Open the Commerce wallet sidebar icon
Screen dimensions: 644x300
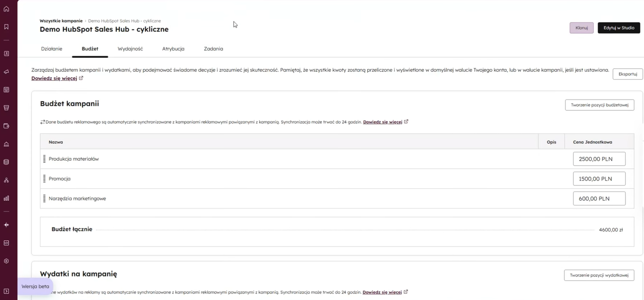click(6, 126)
